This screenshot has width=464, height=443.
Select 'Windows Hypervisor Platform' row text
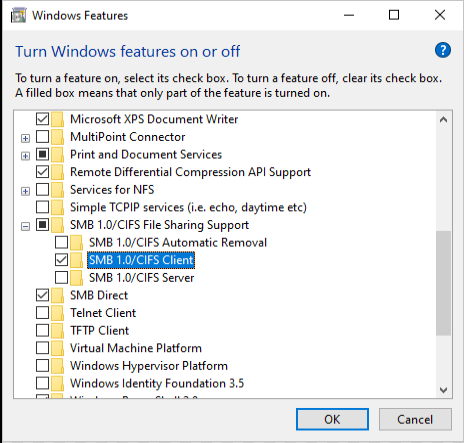click(149, 366)
